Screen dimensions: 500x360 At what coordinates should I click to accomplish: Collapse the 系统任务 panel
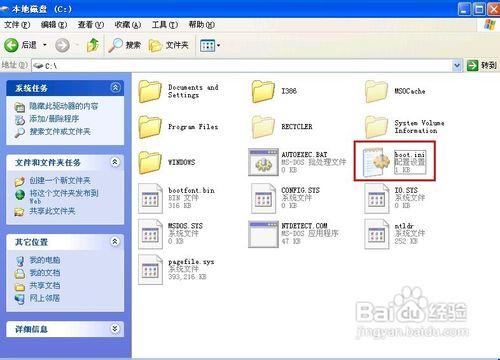point(115,88)
